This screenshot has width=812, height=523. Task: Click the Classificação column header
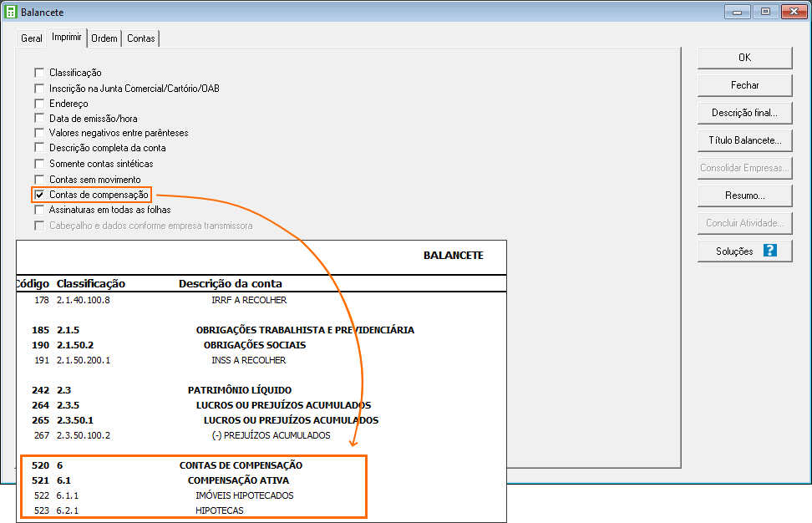click(x=91, y=284)
